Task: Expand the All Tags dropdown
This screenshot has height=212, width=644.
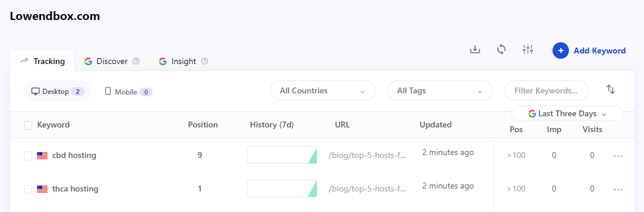Action: [440, 90]
